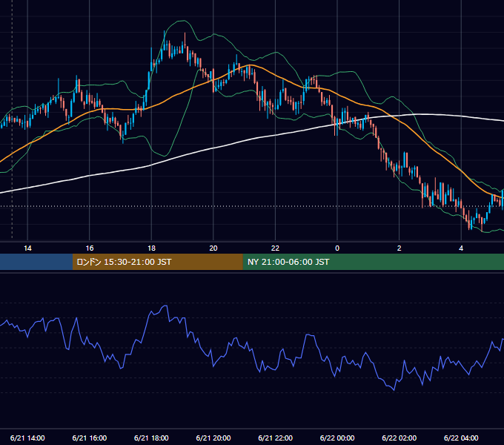Click the 0 hour axis label
Viewport: 504px width, 445px height.
pos(337,248)
